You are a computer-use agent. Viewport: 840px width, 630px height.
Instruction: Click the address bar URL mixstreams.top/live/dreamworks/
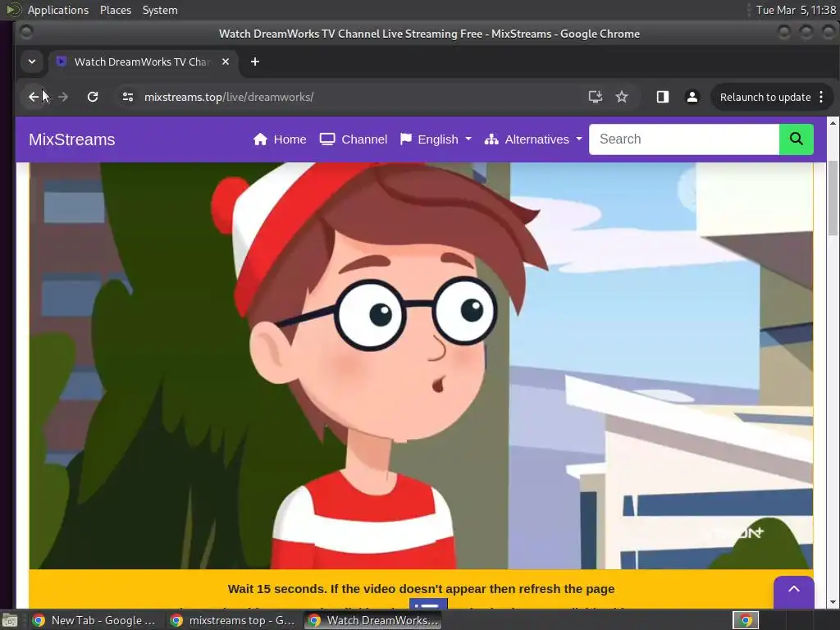[229, 97]
